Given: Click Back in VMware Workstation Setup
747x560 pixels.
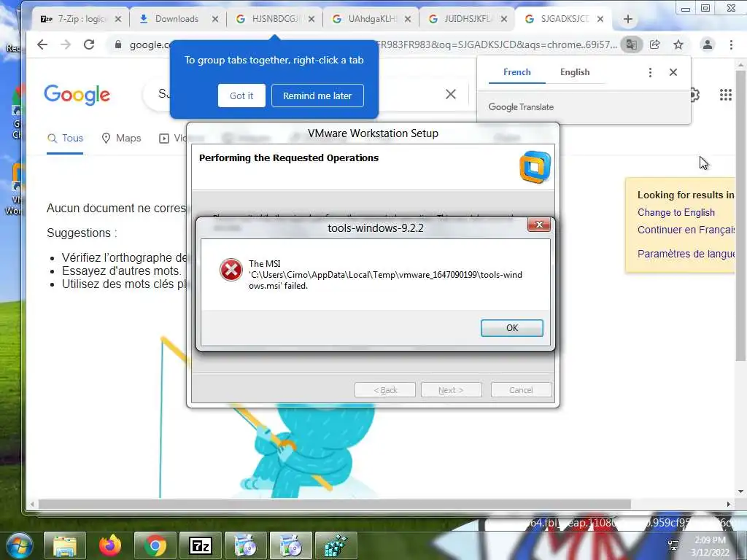Looking at the screenshot, I should tap(385, 390).
